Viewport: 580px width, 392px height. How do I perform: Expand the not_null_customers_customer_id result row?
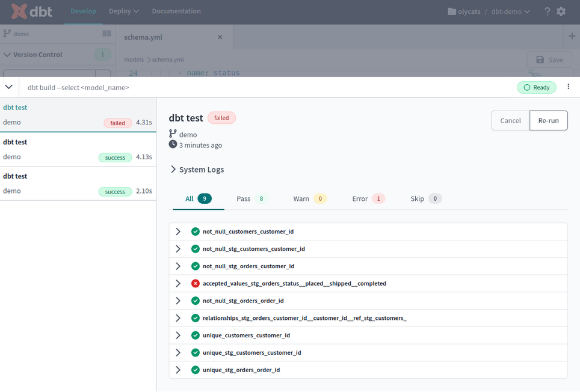click(178, 231)
